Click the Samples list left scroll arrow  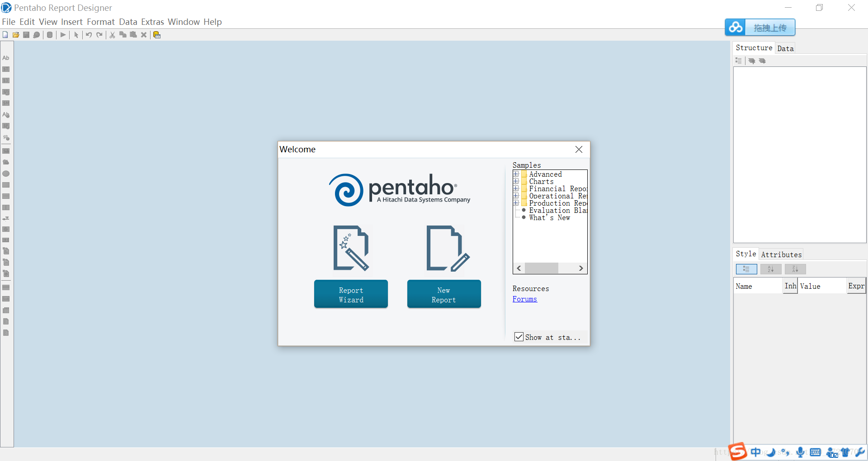[x=519, y=268]
